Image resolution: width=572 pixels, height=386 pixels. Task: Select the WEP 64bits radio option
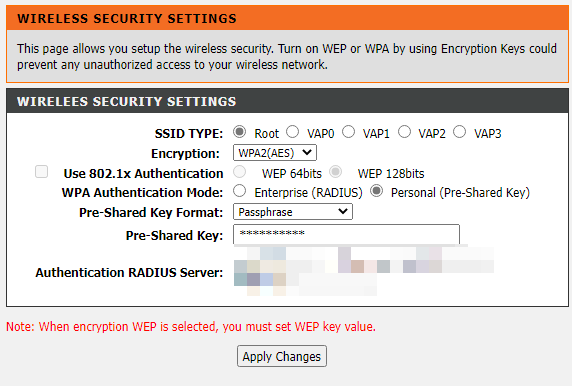point(240,171)
